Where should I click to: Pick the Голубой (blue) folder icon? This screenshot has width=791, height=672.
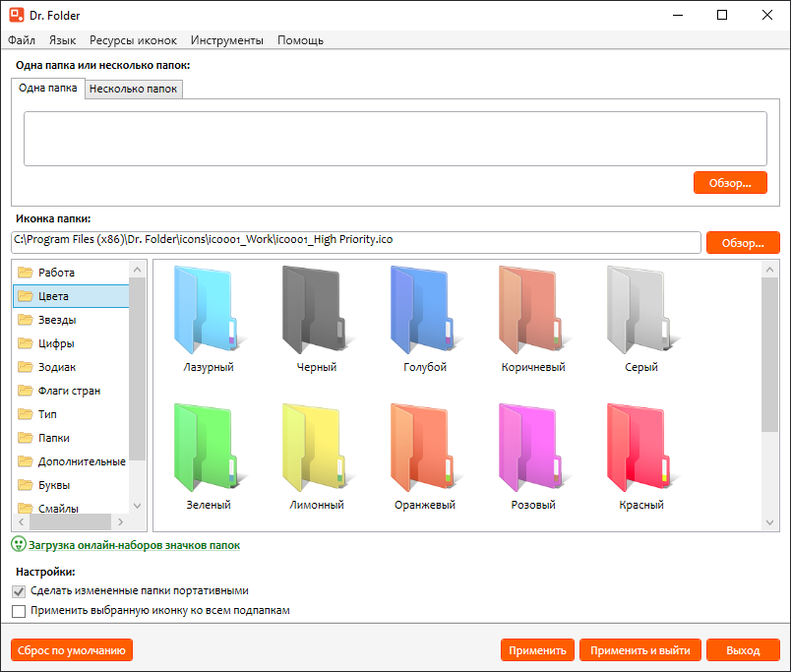(424, 312)
